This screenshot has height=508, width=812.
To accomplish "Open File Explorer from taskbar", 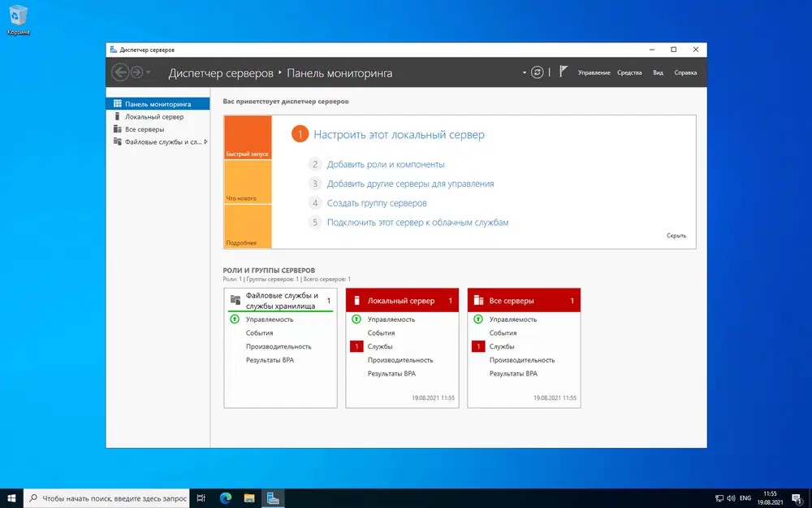I will point(249,498).
